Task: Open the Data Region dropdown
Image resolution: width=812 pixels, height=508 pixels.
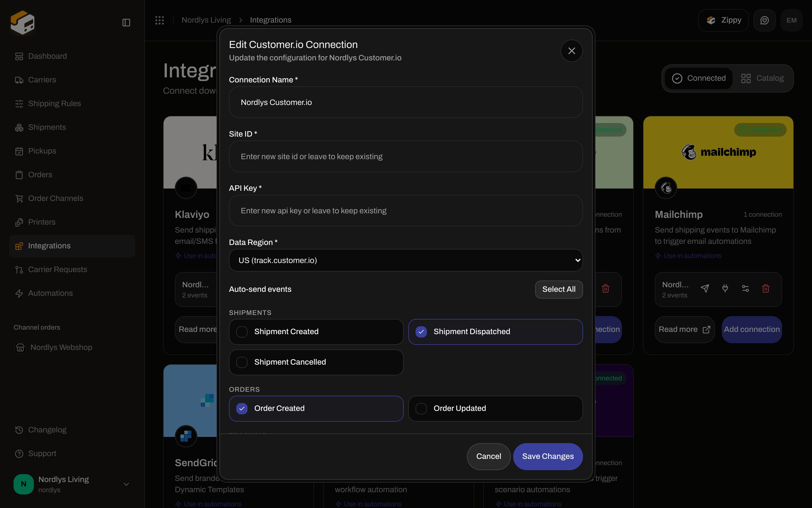Action: pyautogui.click(x=406, y=260)
